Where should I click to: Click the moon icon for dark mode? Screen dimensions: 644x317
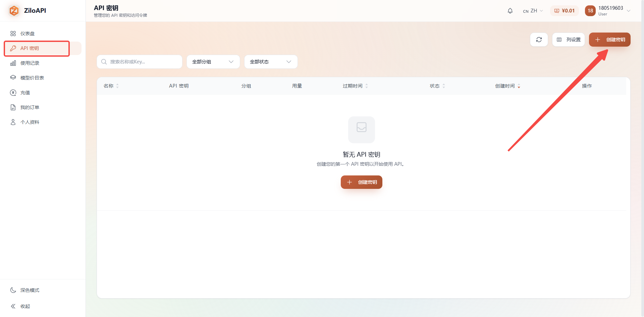pos(13,290)
